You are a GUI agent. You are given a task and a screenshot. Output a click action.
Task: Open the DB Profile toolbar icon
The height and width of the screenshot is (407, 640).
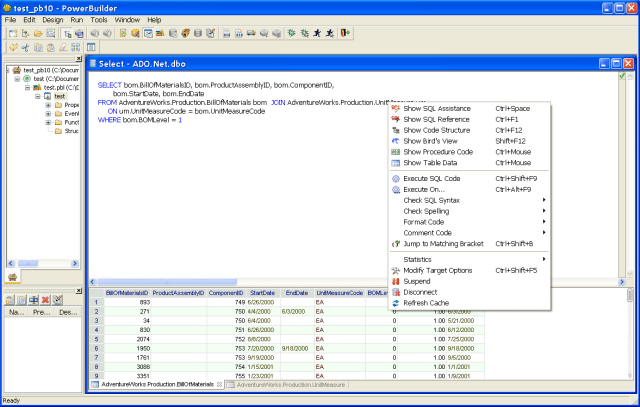click(x=173, y=33)
